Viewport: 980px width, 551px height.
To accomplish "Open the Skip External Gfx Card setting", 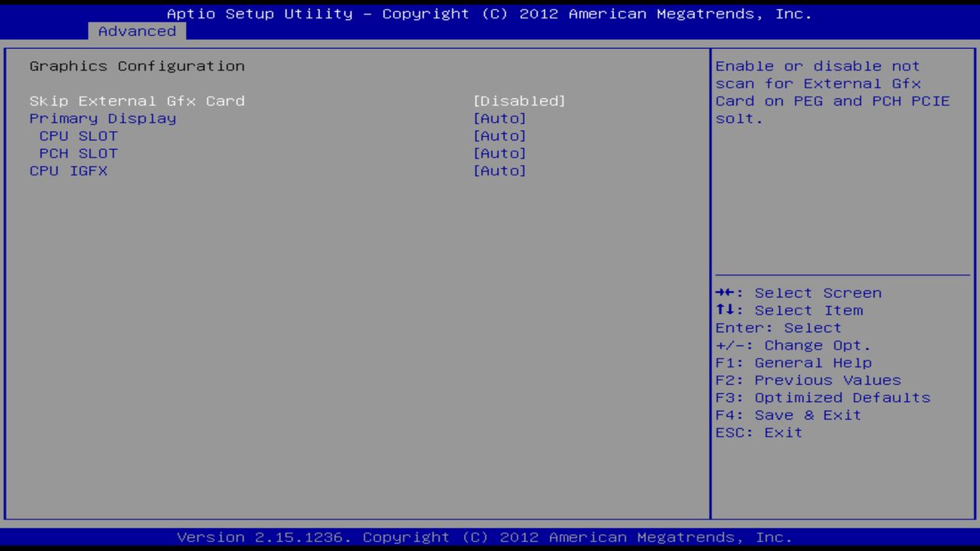I will (137, 100).
